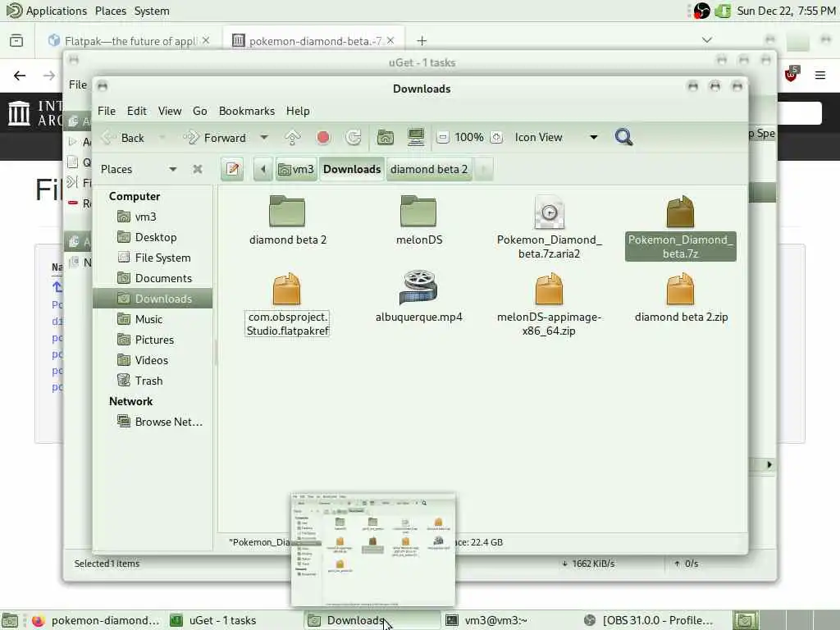
Task: Click the OBS tray icon in top panel
Action: 701,11
